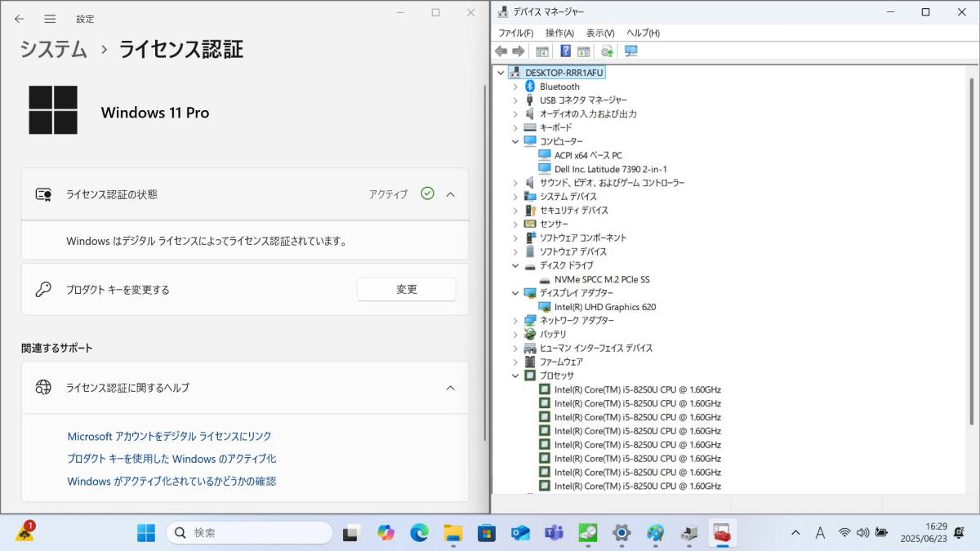
Task: Click the chip icon beside ファームウェア
Action: point(530,362)
